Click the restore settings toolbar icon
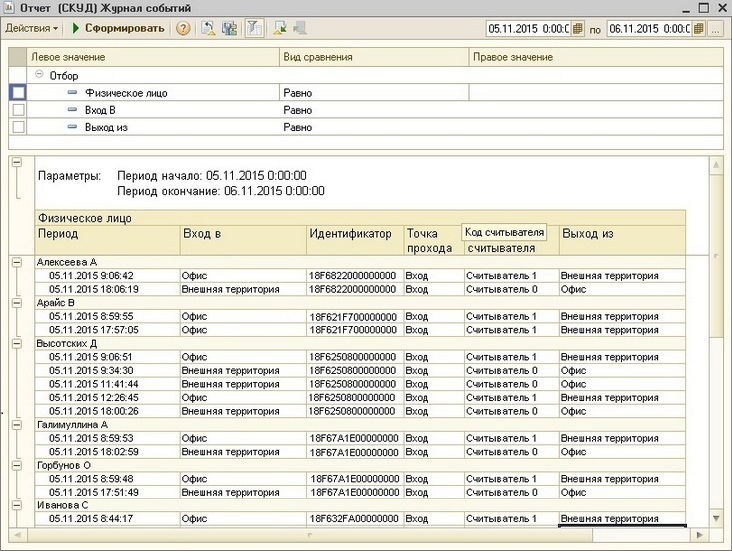This screenshot has width=732, height=551. coord(278,28)
